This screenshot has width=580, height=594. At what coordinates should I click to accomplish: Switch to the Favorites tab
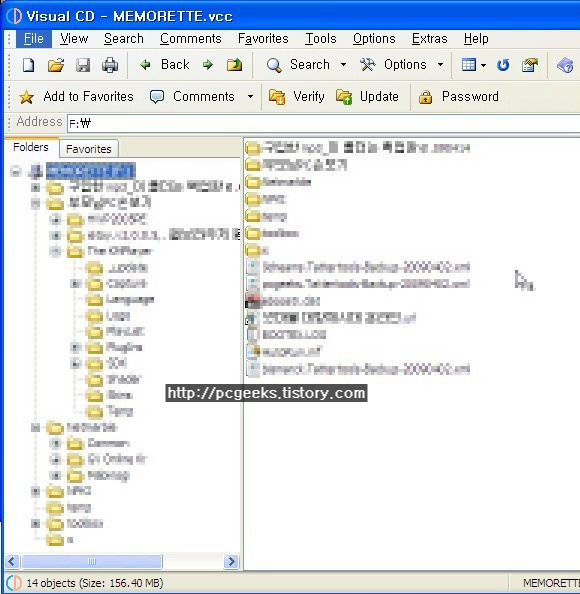click(x=89, y=149)
